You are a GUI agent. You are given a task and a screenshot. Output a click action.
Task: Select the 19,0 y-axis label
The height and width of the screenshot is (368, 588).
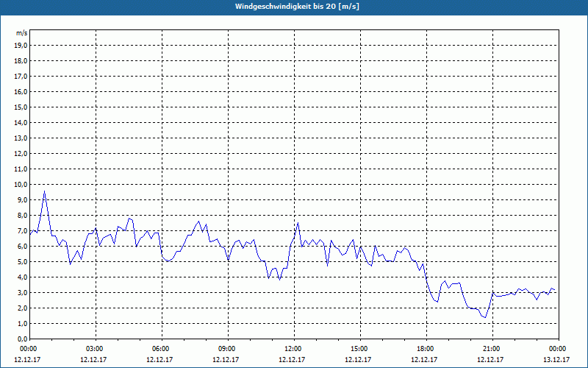(x=21, y=46)
